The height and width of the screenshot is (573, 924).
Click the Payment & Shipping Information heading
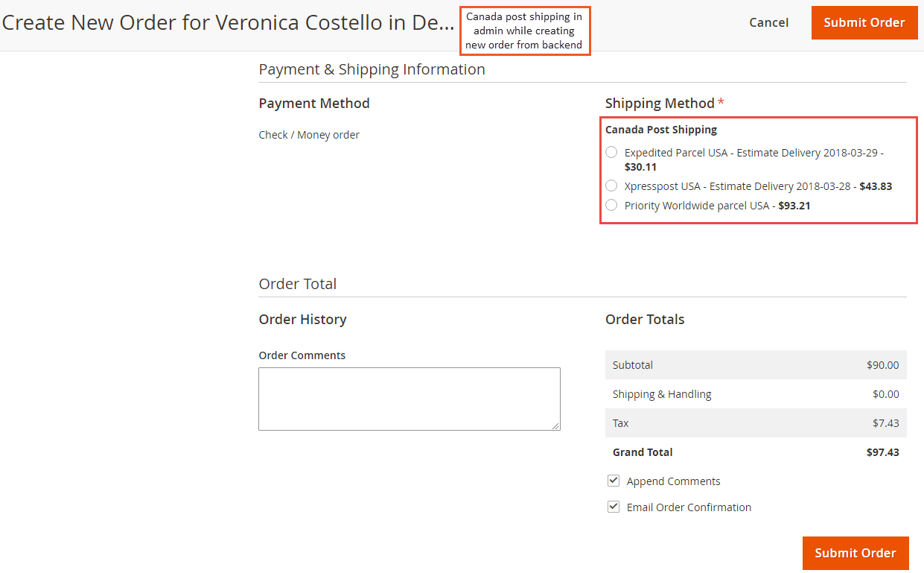372,69
